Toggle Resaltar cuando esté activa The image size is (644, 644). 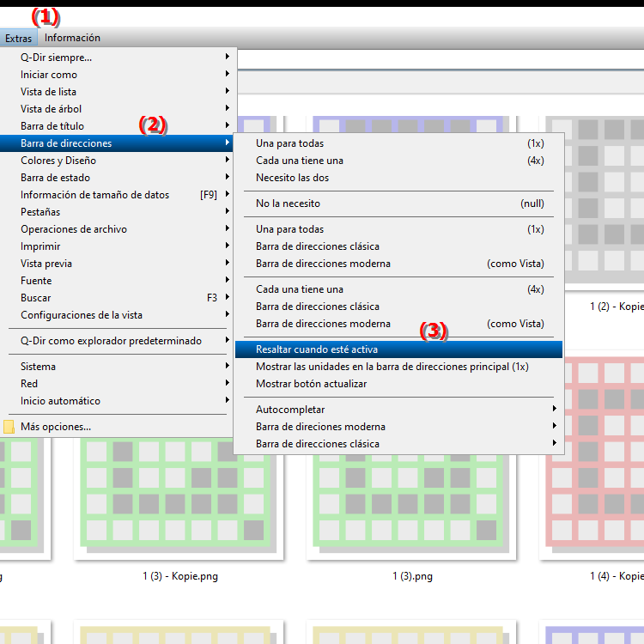[x=398, y=349]
